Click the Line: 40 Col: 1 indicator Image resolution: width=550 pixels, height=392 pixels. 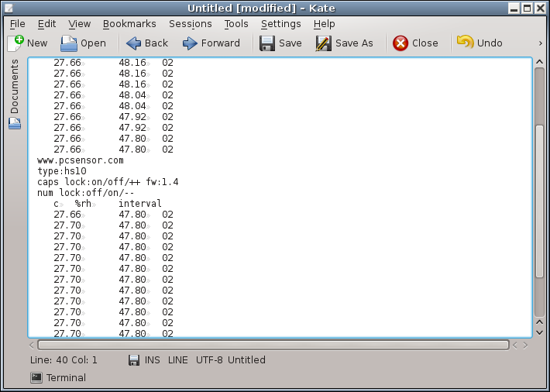(x=64, y=360)
